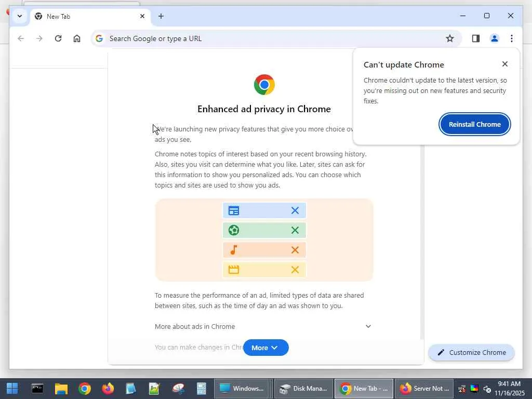Open File Explorer from the taskbar
This screenshot has width=532, height=399.
point(61,389)
